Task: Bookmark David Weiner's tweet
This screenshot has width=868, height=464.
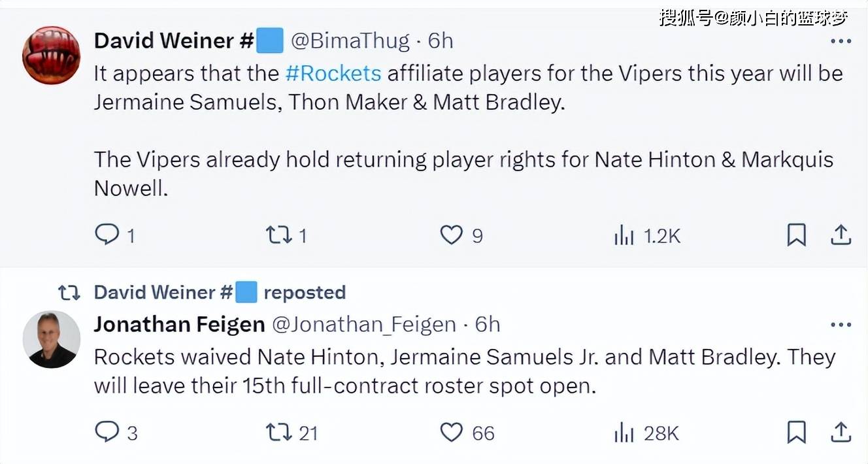Action: click(x=796, y=235)
